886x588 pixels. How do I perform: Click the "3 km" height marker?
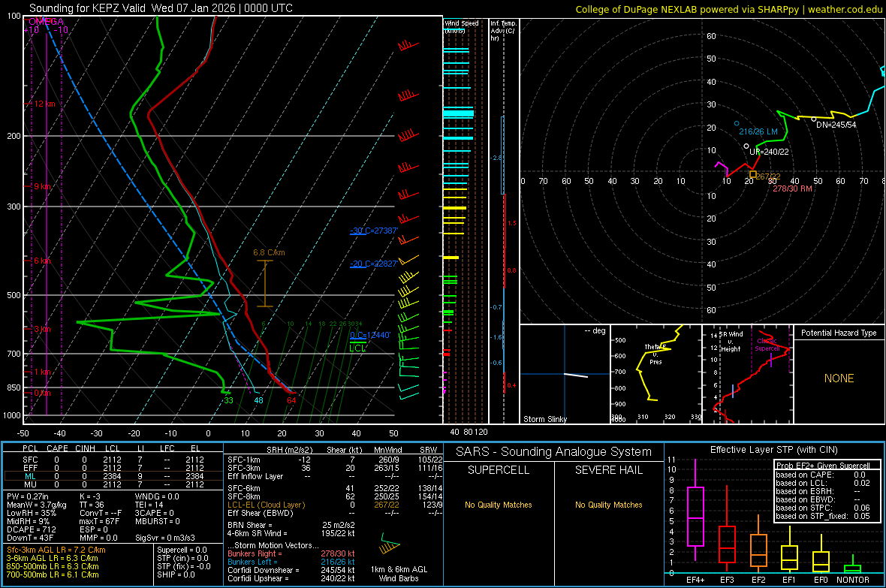(42, 329)
